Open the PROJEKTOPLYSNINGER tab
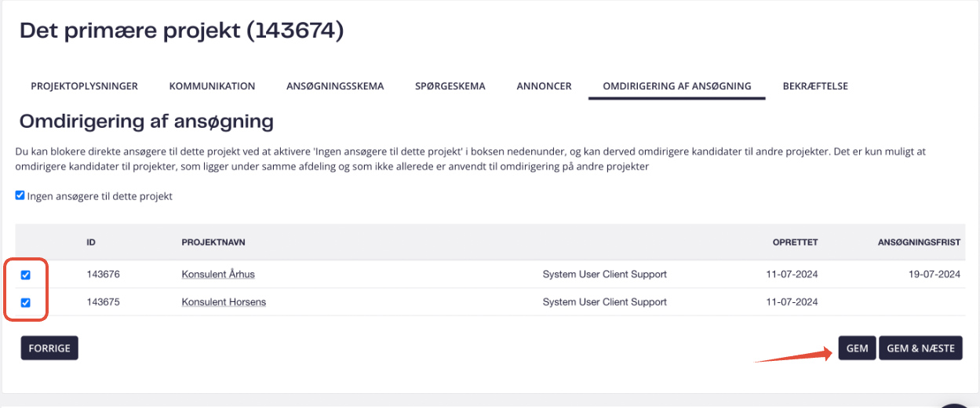The width and height of the screenshot is (980, 408). [84, 86]
